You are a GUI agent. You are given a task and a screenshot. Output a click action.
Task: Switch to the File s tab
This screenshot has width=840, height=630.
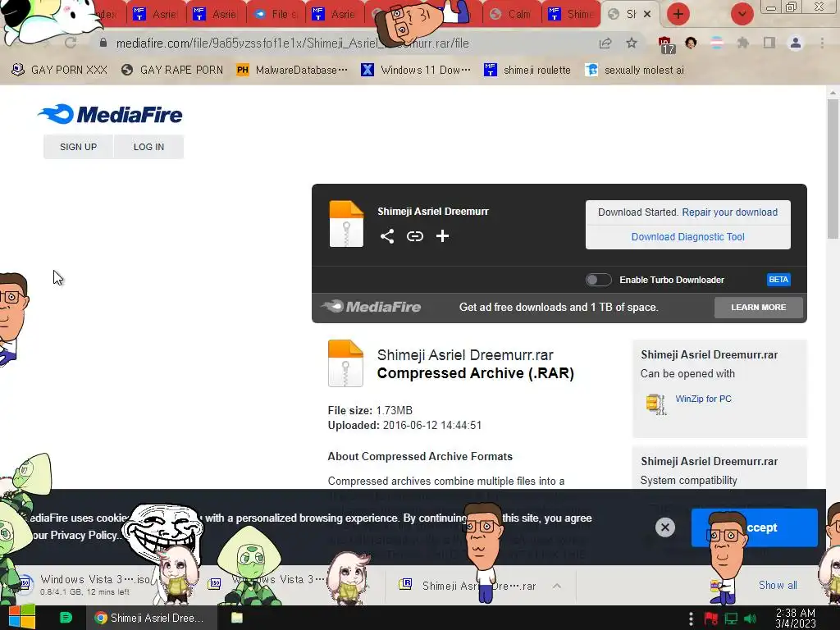(276, 15)
